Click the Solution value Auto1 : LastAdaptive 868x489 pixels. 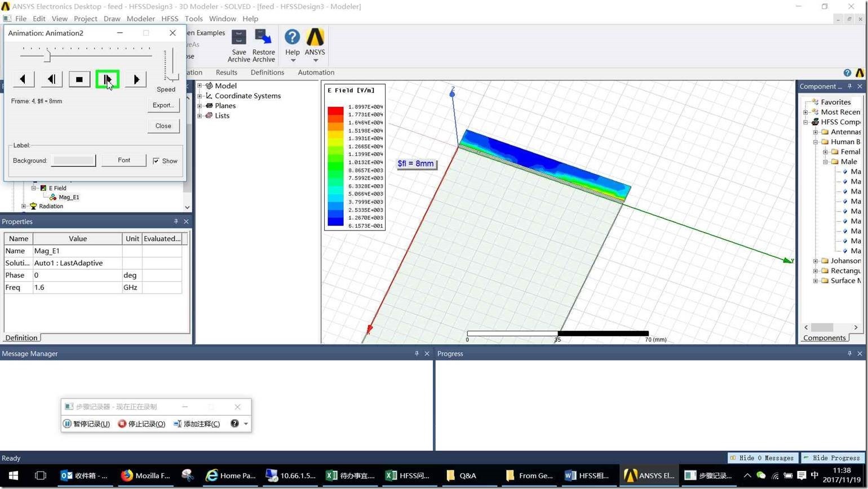point(77,263)
